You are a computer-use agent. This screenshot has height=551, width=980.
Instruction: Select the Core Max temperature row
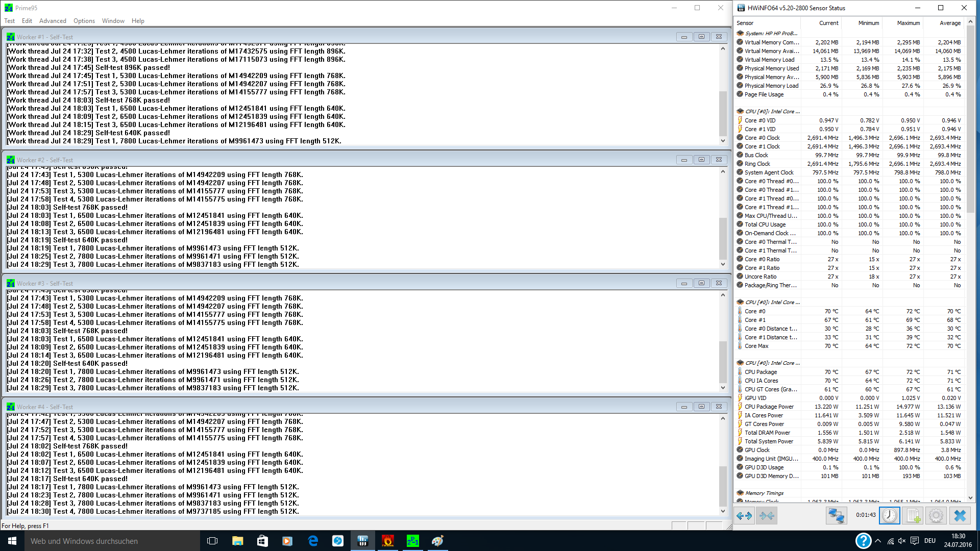point(850,346)
